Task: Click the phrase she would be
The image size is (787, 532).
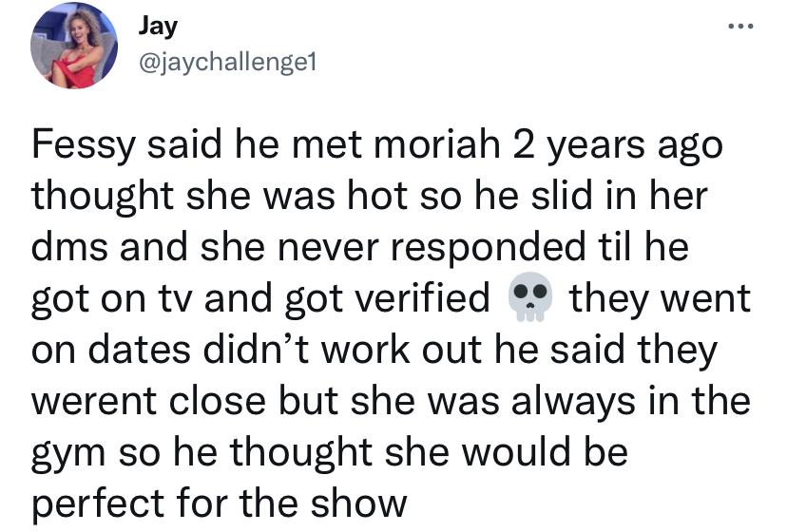Action: 506,451
